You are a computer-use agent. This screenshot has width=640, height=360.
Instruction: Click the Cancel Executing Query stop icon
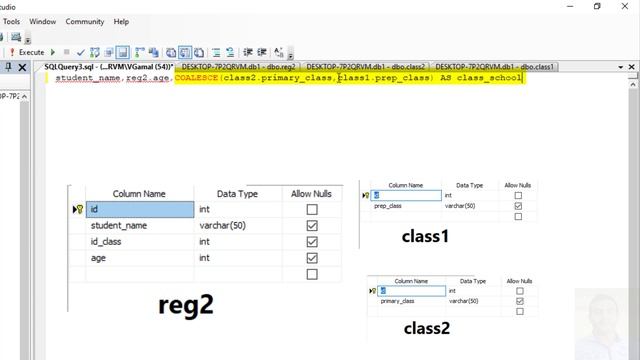pyautogui.click(x=67, y=52)
